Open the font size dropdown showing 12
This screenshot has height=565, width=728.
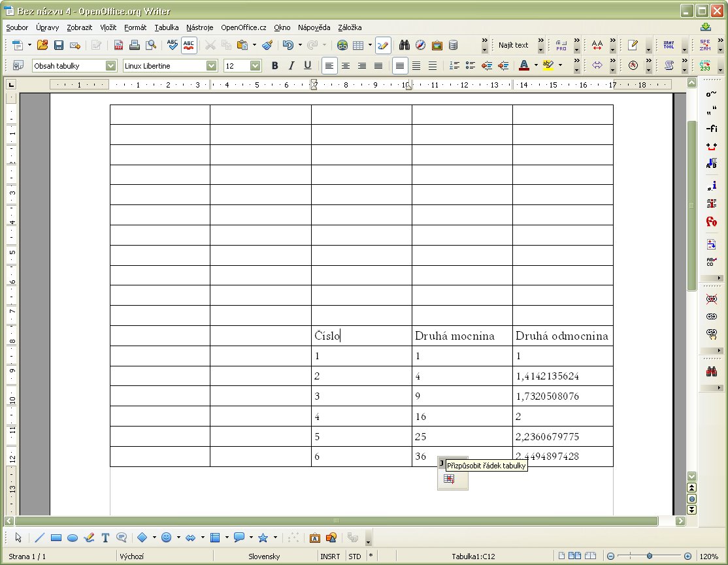[255, 65]
